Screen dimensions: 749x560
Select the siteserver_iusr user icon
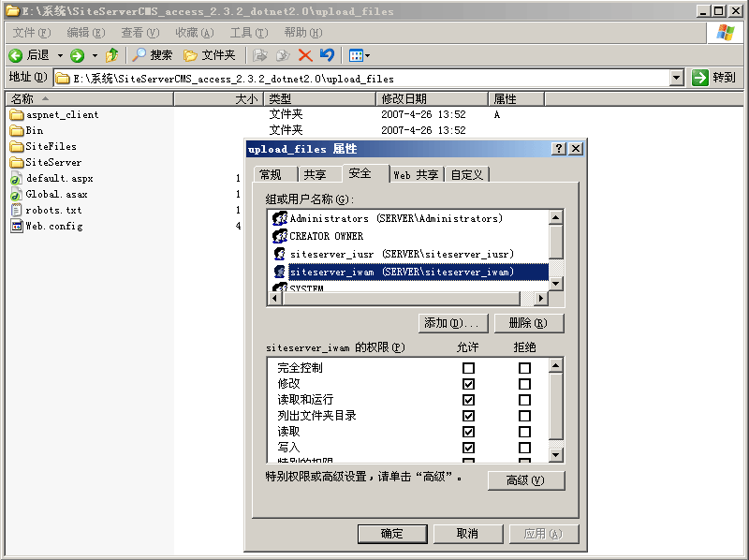point(279,254)
